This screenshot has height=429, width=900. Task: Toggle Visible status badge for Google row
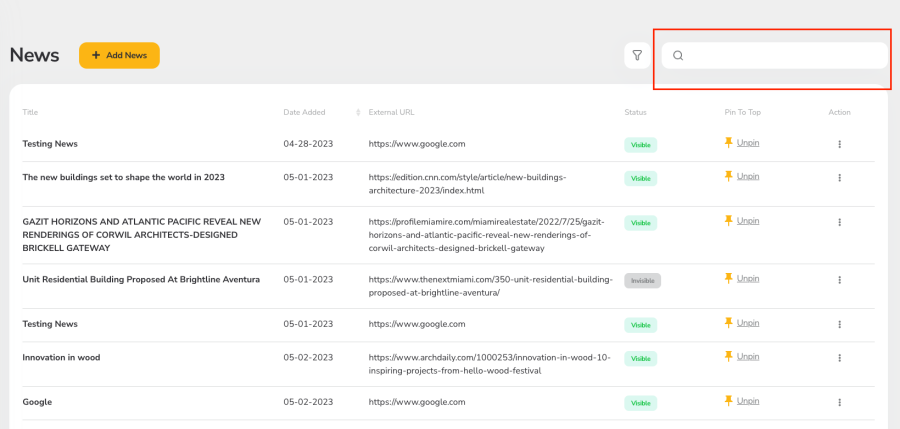(x=640, y=403)
